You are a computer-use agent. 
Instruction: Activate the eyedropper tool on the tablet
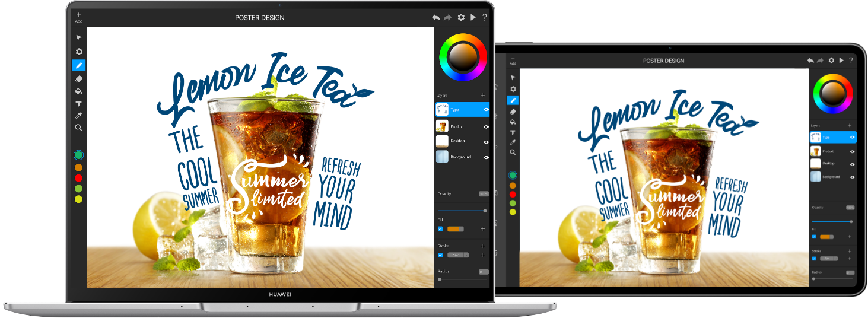pyautogui.click(x=513, y=142)
